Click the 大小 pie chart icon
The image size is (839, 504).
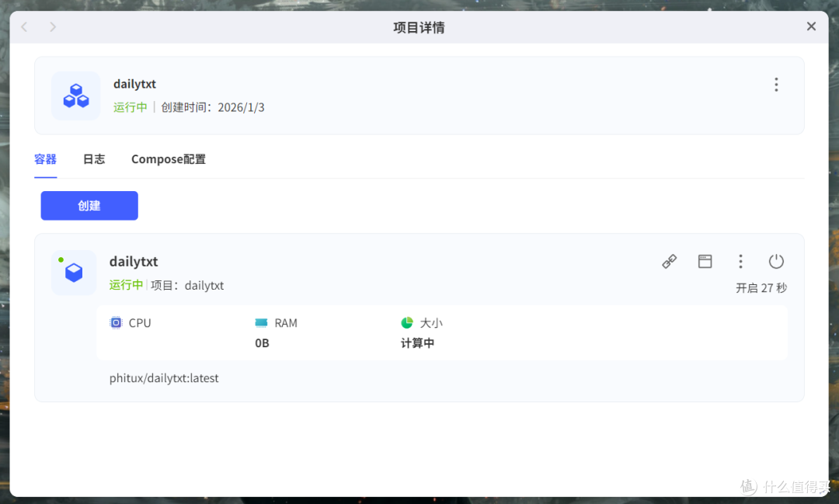click(407, 322)
